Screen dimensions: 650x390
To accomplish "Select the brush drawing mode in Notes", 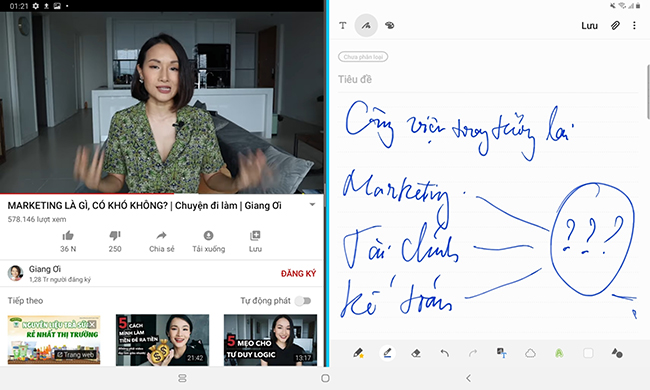I will pyautogui.click(x=390, y=26).
